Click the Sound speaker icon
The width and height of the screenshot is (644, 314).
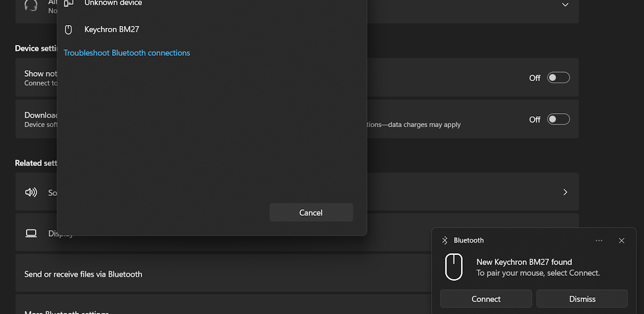(31, 192)
